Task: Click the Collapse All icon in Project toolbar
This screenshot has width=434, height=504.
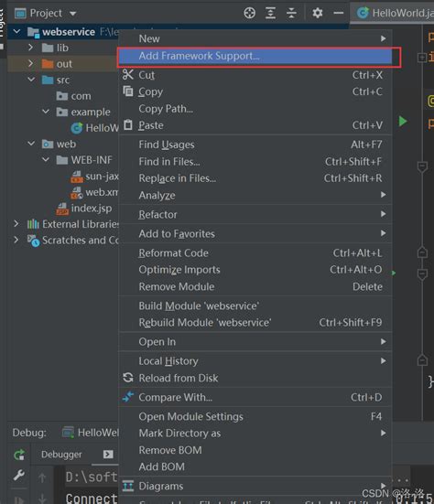Action: [291, 13]
